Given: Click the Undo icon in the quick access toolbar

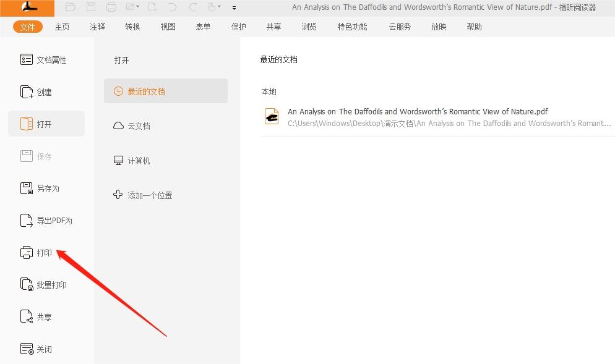Looking at the screenshot, I should 172,7.
